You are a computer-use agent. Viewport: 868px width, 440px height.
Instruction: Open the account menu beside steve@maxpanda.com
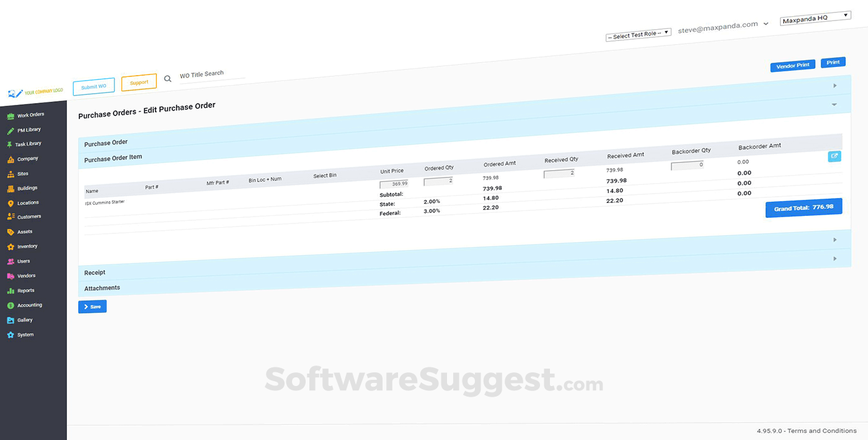pyautogui.click(x=767, y=23)
